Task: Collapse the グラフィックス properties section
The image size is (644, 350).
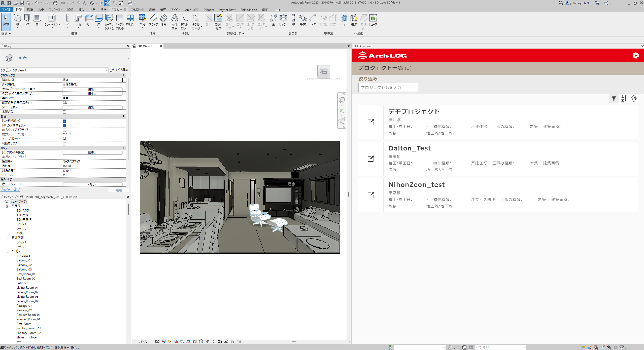Action: tap(123, 75)
